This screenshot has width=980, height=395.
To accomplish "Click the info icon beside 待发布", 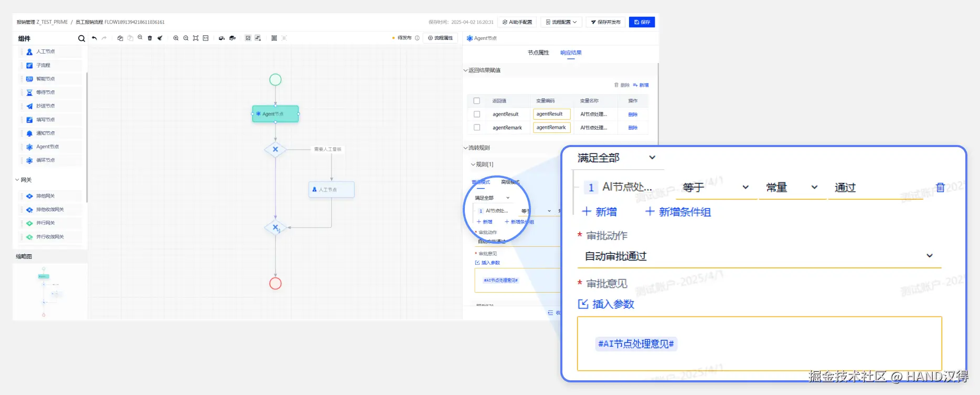I will point(417,38).
